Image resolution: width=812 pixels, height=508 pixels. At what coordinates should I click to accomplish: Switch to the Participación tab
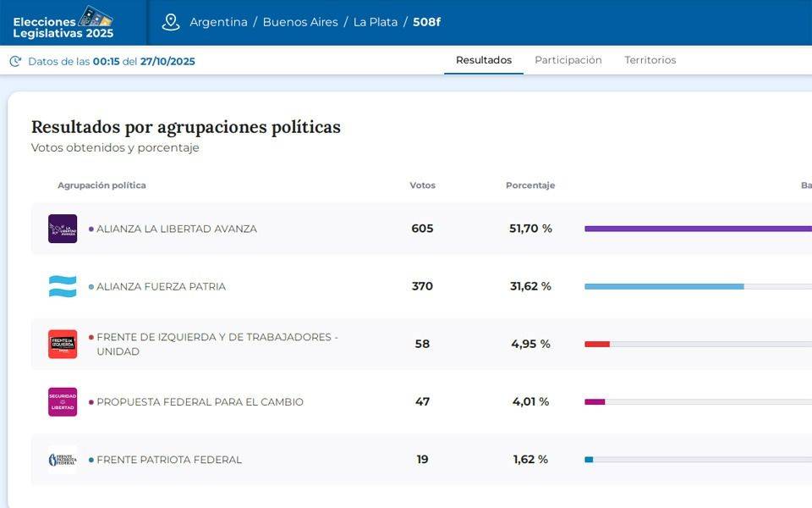[568, 60]
